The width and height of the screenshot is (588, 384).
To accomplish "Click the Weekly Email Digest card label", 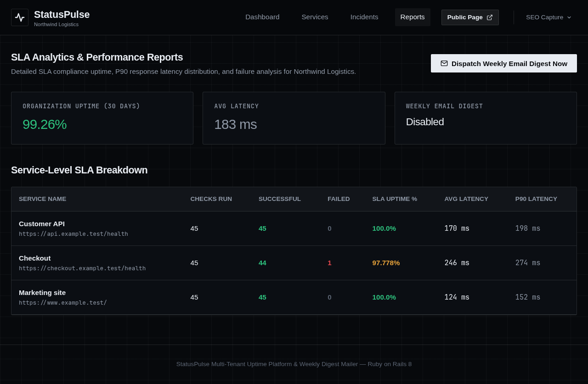I will coord(444,106).
